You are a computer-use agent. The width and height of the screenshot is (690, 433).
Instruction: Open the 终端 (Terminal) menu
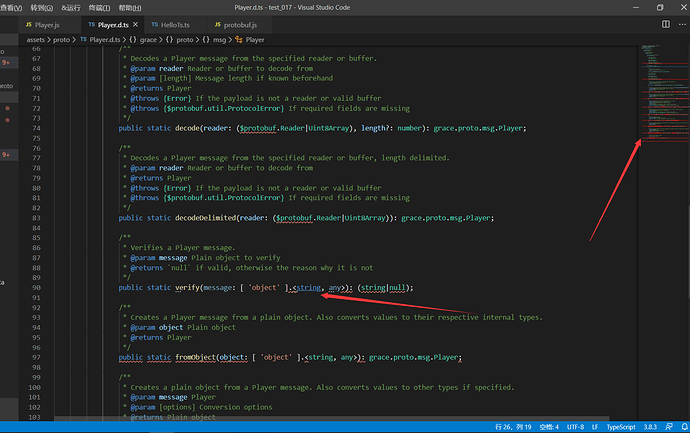point(96,7)
